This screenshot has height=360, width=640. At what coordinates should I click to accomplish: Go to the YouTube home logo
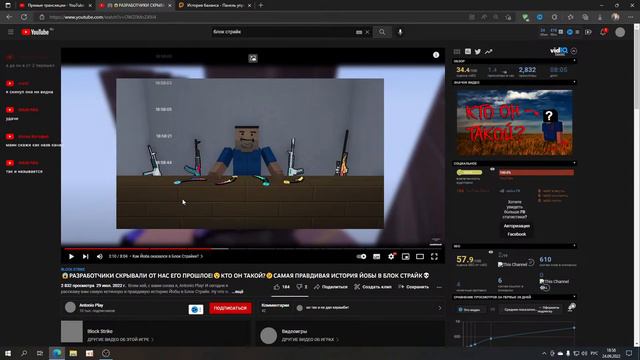point(36,32)
